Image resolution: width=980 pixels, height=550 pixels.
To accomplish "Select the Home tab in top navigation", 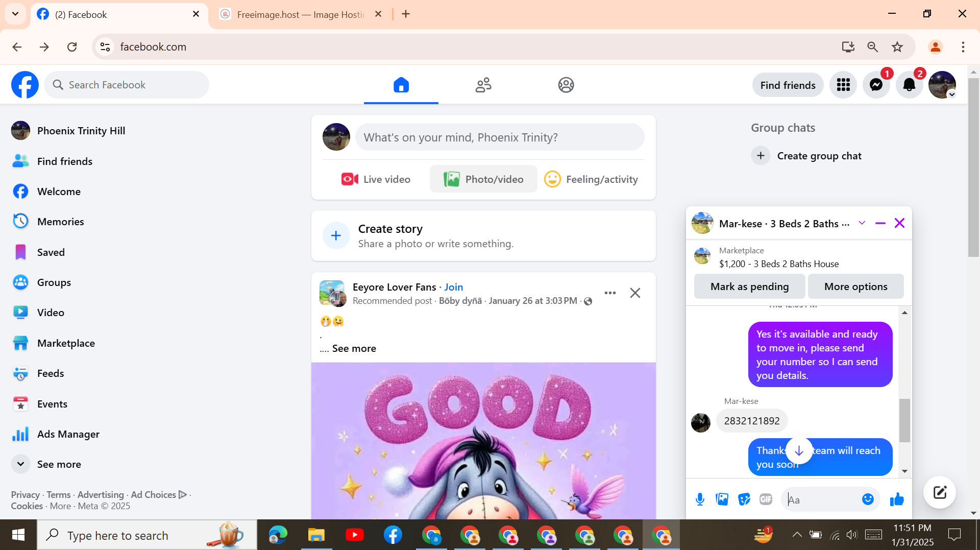I will pyautogui.click(x=401, y=85).
